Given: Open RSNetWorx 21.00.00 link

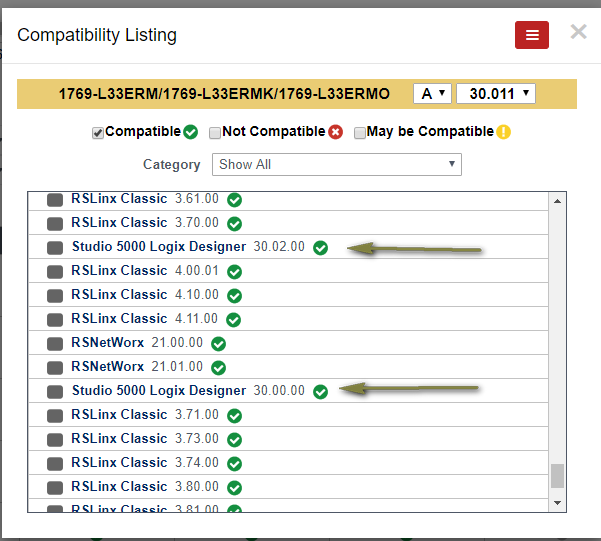Looking at the screenshot, I should (108, 342).
